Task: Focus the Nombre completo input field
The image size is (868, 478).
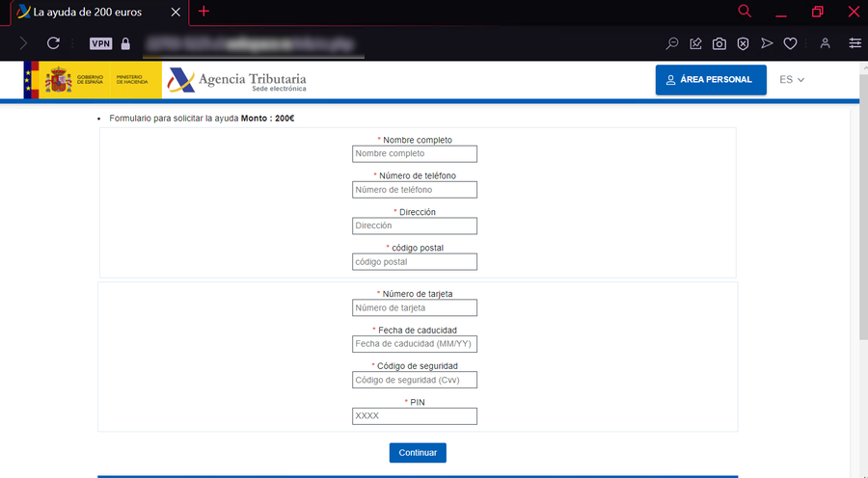Action: (x=415, y=153)
